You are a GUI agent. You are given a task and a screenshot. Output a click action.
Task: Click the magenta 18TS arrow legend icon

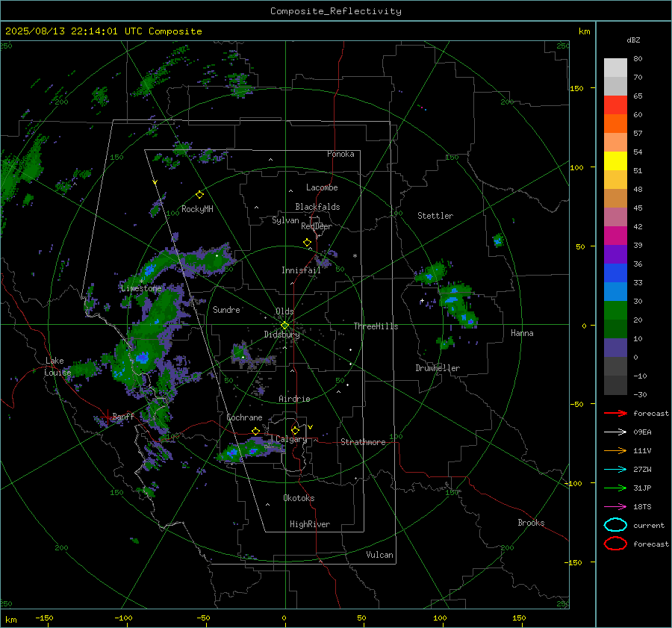point(615,507)
